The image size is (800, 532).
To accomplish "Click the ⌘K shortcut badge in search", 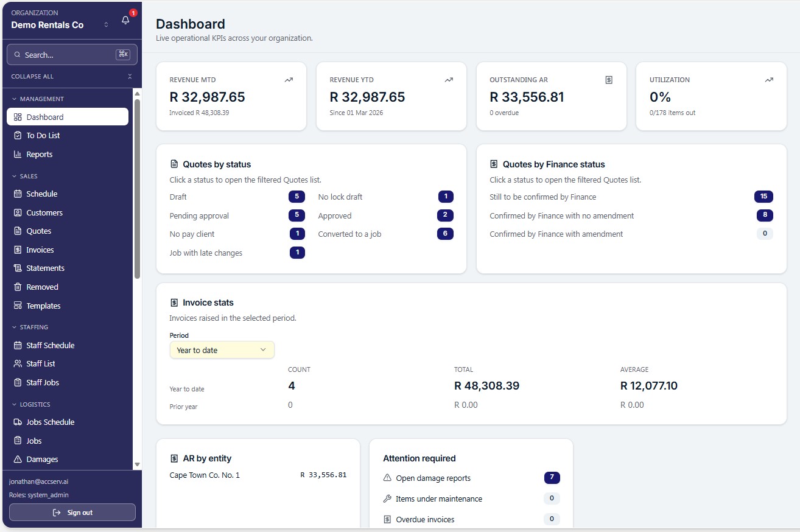I will click(x=123, y=55).
